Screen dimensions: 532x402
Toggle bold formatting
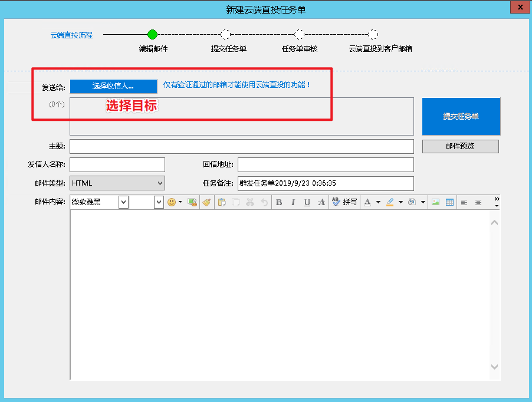pos(279,202)
